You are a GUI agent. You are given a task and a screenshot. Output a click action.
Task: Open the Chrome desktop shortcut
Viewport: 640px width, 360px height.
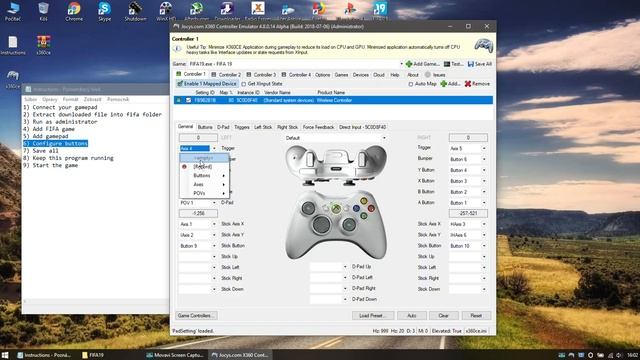(x=74, y=11)
